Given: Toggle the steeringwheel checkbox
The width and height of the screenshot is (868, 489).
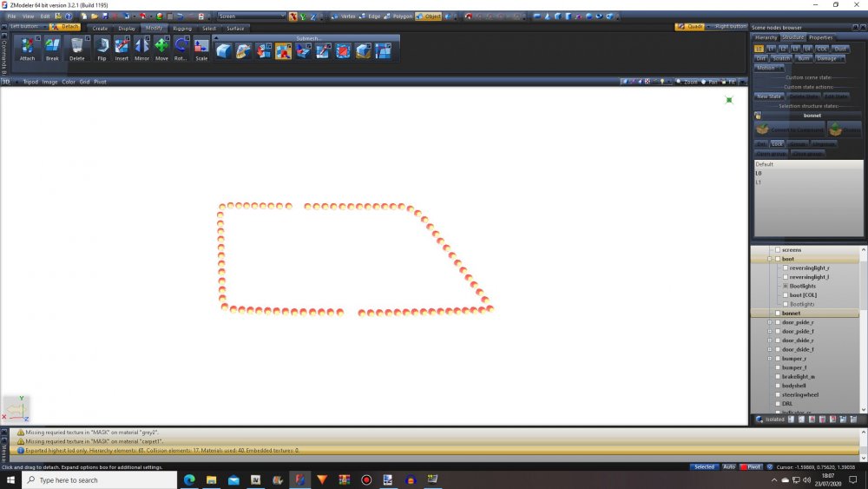Looking at the screenshot, I should pos(778,395).
